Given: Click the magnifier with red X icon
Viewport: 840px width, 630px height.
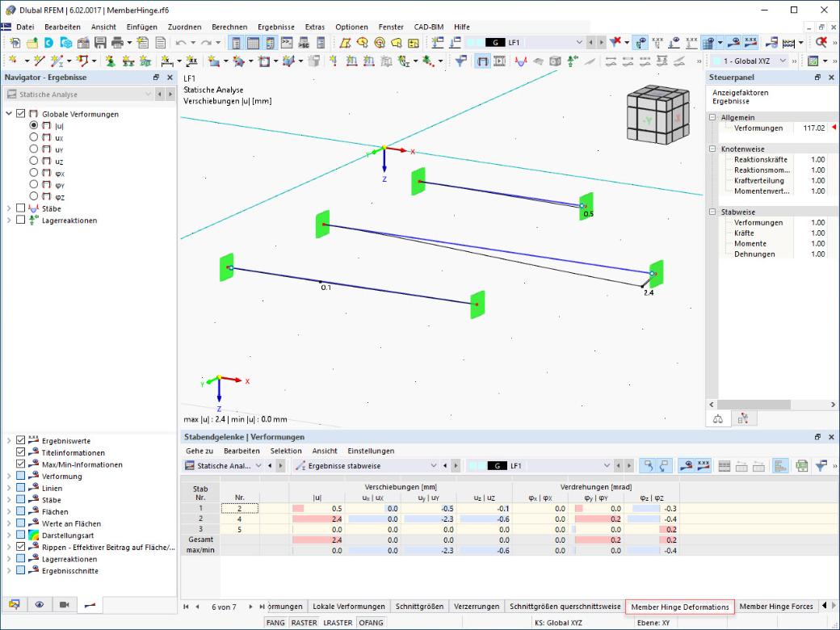Looking at the screenshot, I should point(821,42).
